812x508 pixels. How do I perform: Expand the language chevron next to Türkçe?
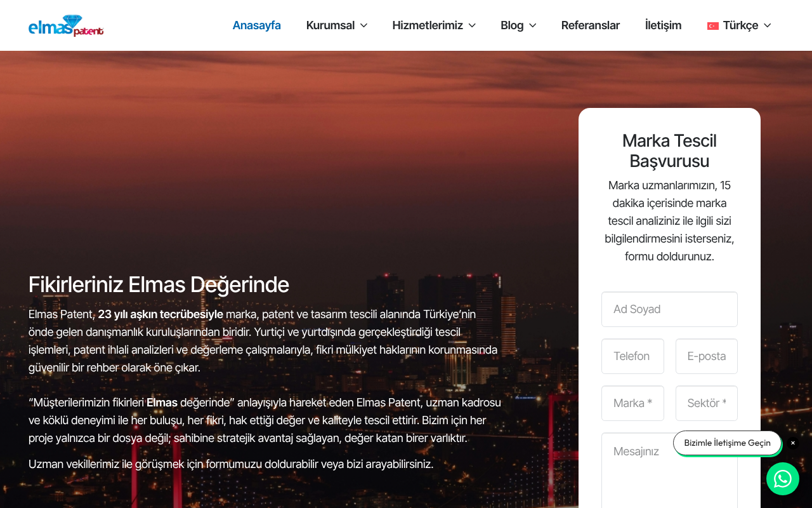point(767,25)
